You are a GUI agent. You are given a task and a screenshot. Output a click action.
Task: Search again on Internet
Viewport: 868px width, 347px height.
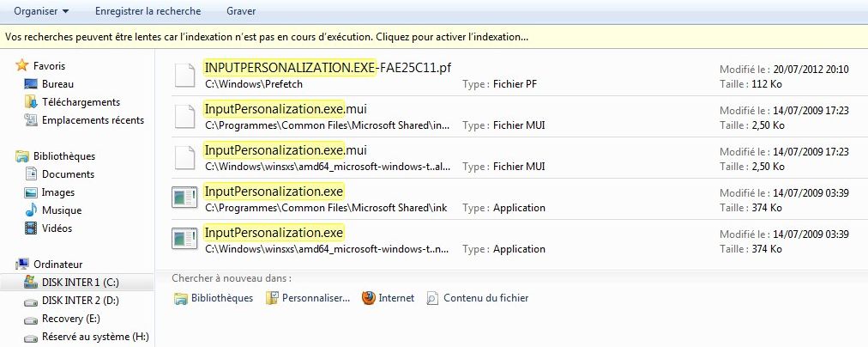[x=396, y=298]
